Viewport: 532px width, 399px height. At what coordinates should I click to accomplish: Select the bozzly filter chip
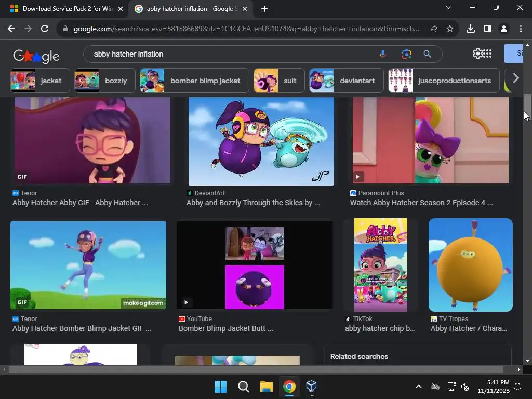click(x=104, y=81)
